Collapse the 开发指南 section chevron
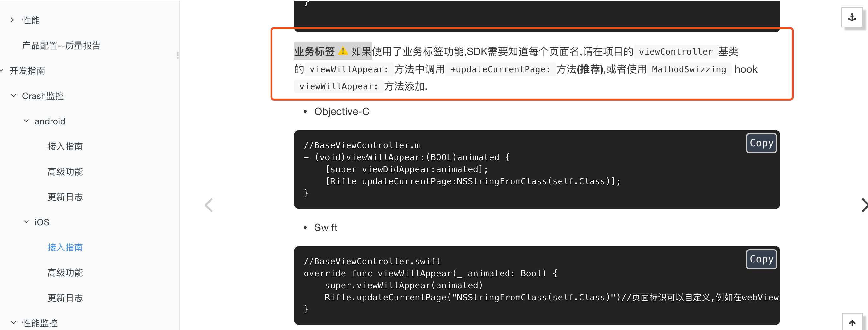This screenshot has height=330, width=868. 2,70
